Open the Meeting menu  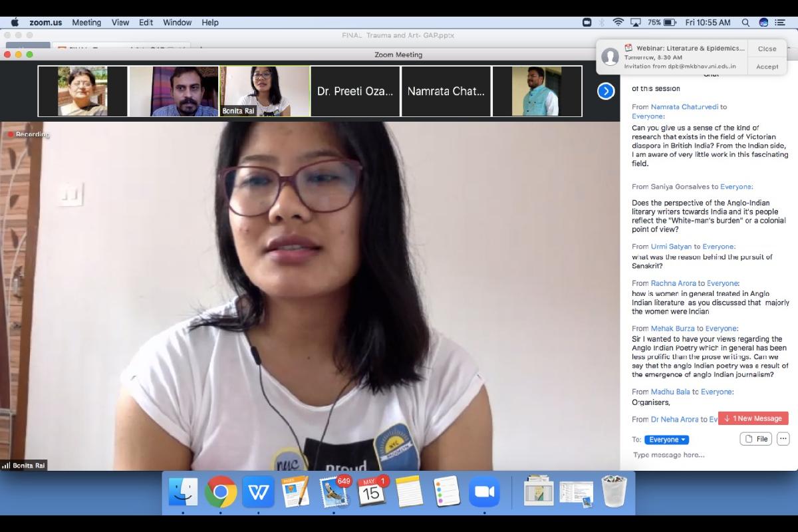pos(86,22)
